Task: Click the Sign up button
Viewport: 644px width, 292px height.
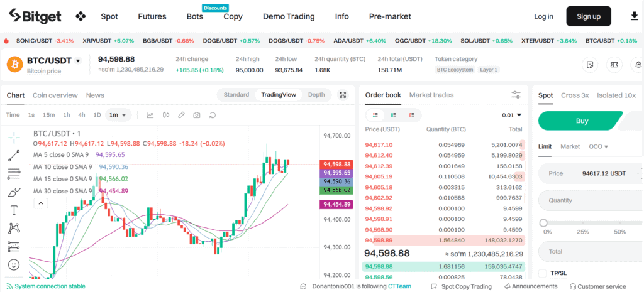Action: pyautogui.click(x=589, y=16)
